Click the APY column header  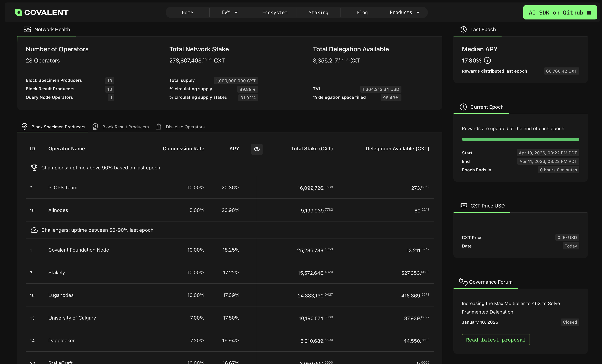(234, 149)
